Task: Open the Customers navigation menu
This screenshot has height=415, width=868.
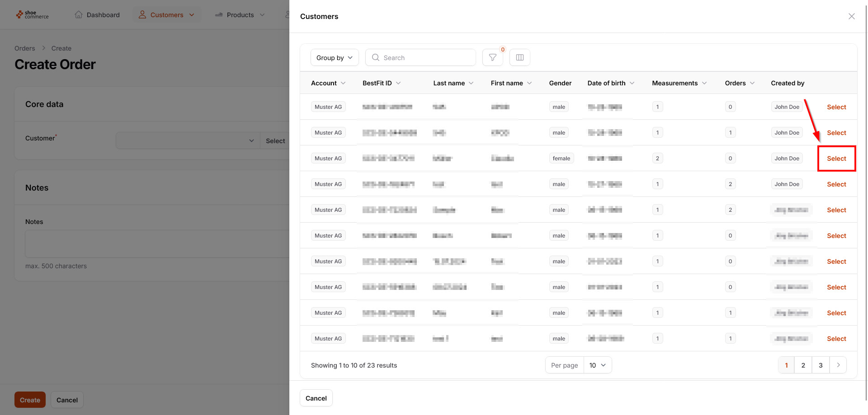Action: point(167,15)
